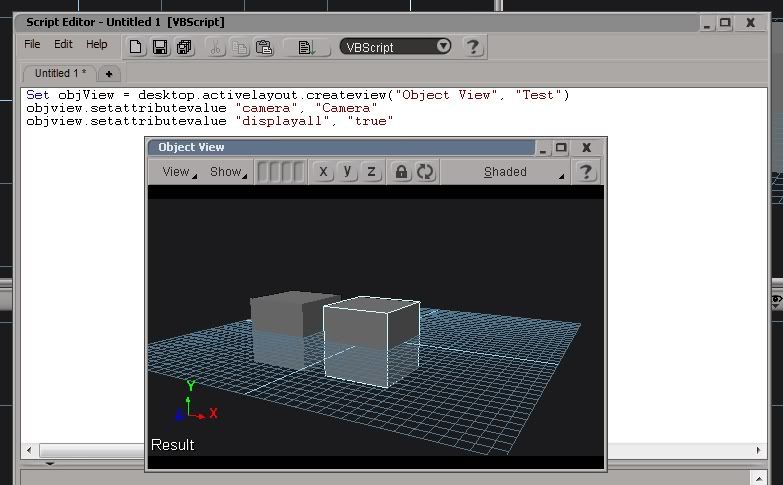Open the Edit menu
Screen dimensions: 783x485
pos(63,44)
